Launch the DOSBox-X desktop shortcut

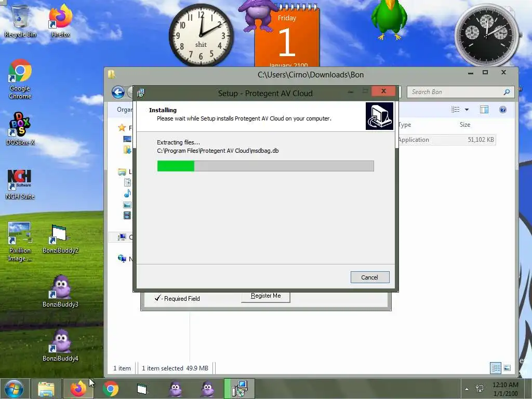pyautogui.click(x=20, y=129)
